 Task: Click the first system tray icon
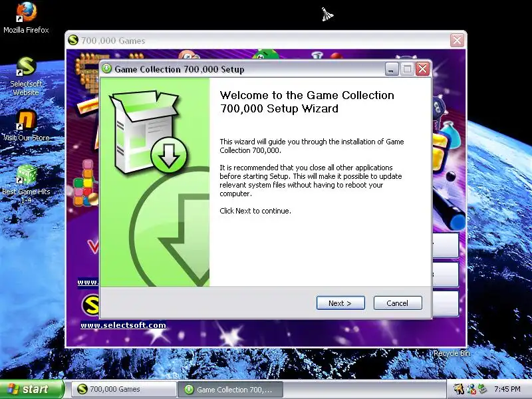tap(459, 389)
